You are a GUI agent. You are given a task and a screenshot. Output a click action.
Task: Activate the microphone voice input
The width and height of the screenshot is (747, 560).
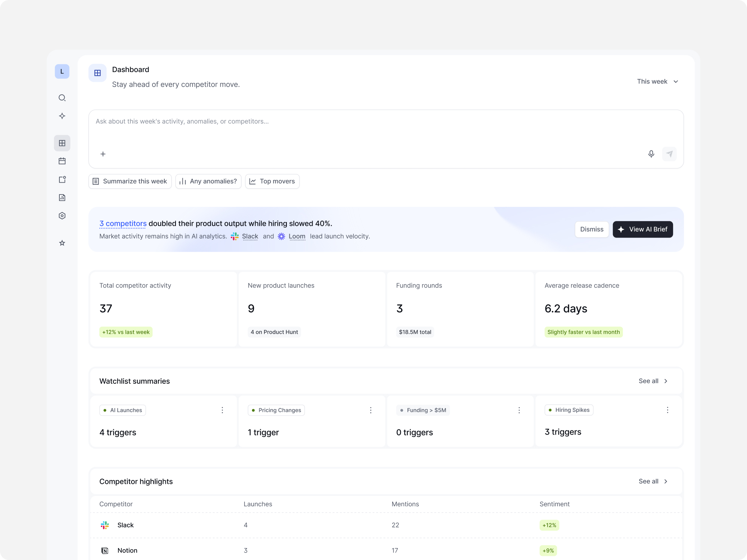[x=651, y=154]
